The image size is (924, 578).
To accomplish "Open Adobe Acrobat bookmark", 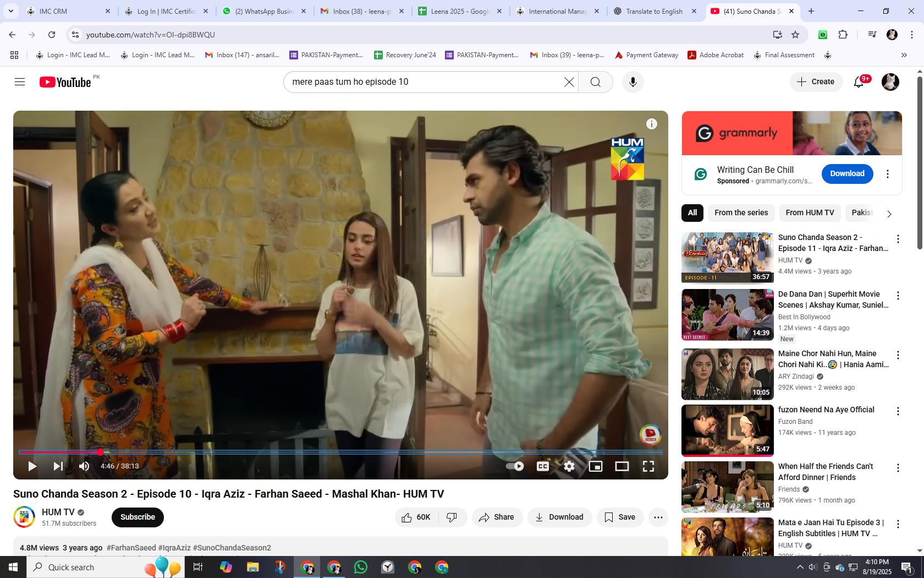I will point(716,55).
